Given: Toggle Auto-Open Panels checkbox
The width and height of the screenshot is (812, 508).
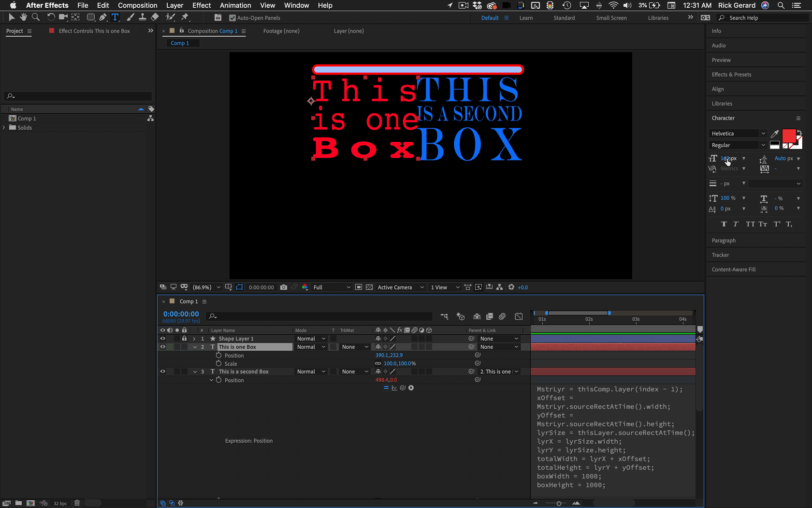Looking at the screenshot, I should tap(232, 18).
